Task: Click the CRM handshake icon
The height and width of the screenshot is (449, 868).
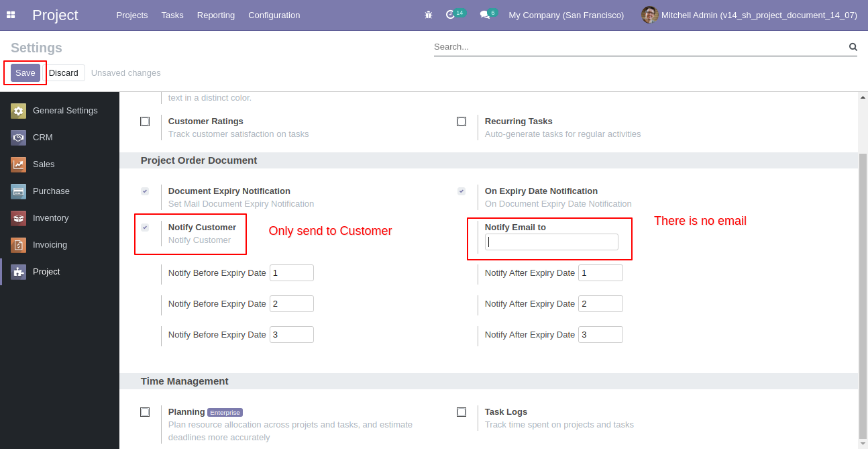Action: coord(19,138)
